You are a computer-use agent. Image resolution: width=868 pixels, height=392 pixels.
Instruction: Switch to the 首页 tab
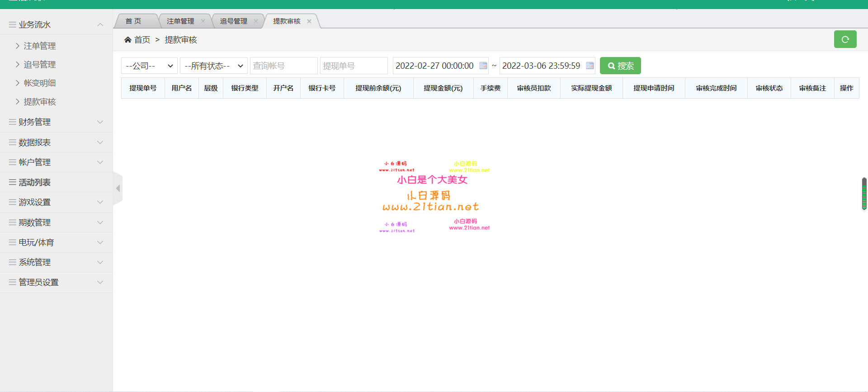coord(133,21)
